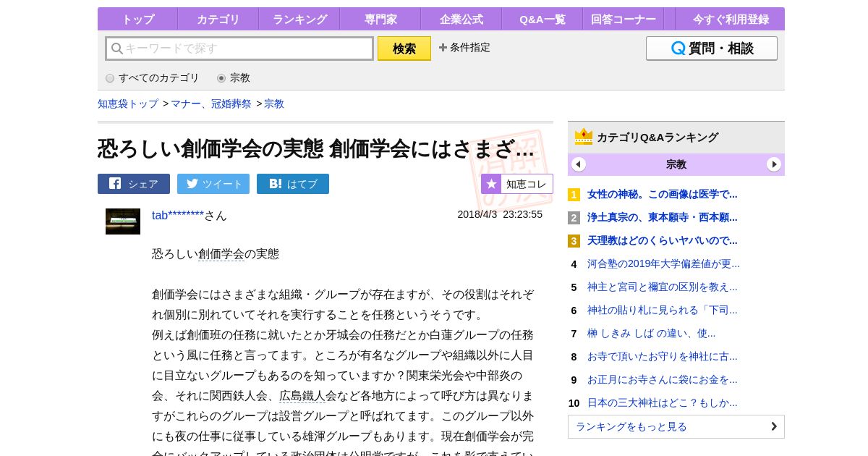This screenshot has width=868, height=456.
Task: Open 知恵袋トップ breadcrumb link
Action: [128, 104]
